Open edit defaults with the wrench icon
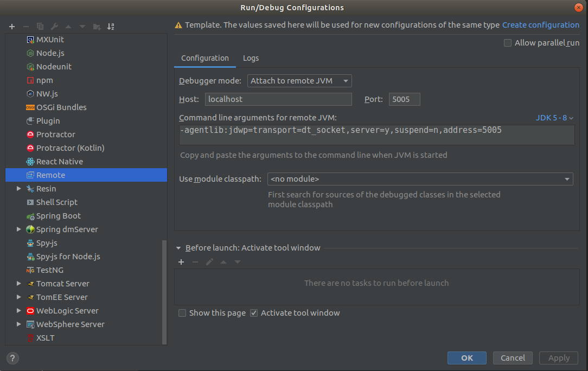This screenshot has height=371, width=588. pos(54,26)
